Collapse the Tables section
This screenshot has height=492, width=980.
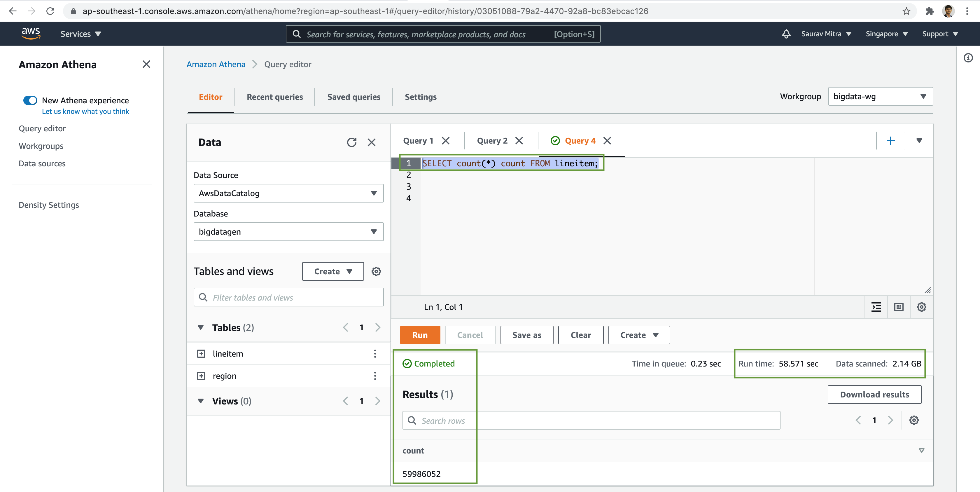pyautogui.click(x=200, y=328)
